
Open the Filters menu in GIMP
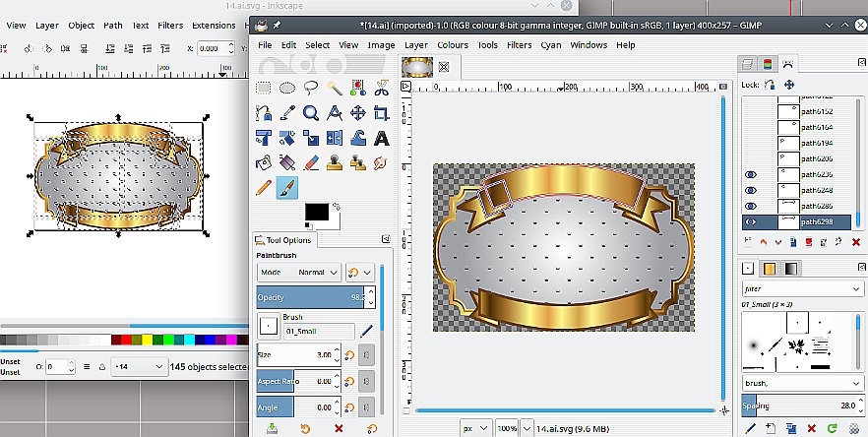(x=519, y=45)
